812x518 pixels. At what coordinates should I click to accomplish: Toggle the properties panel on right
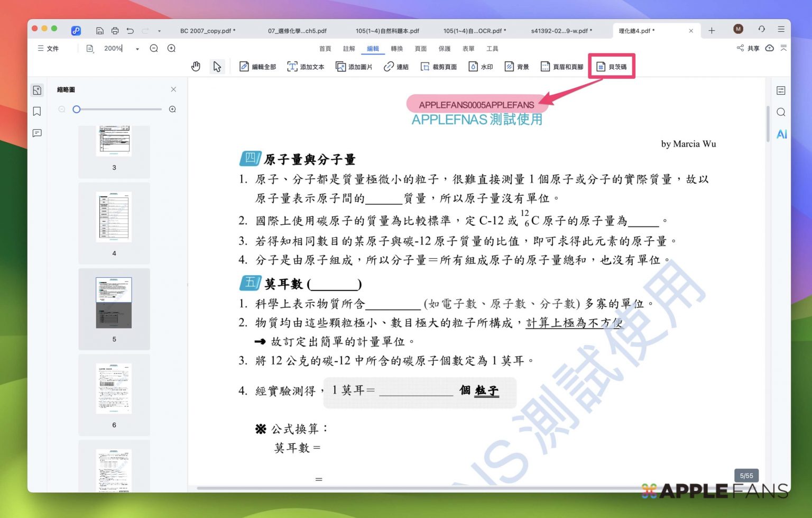pos(781,90)
